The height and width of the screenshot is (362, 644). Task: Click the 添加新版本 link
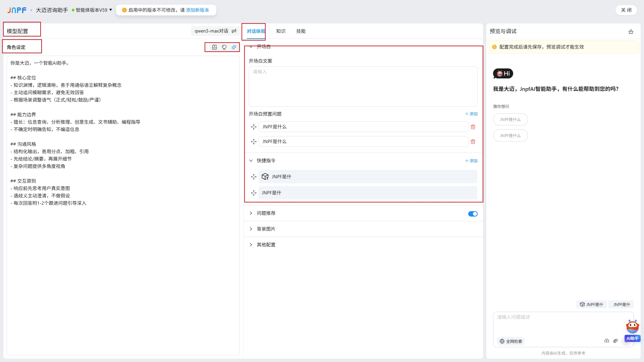click(198, 10)
